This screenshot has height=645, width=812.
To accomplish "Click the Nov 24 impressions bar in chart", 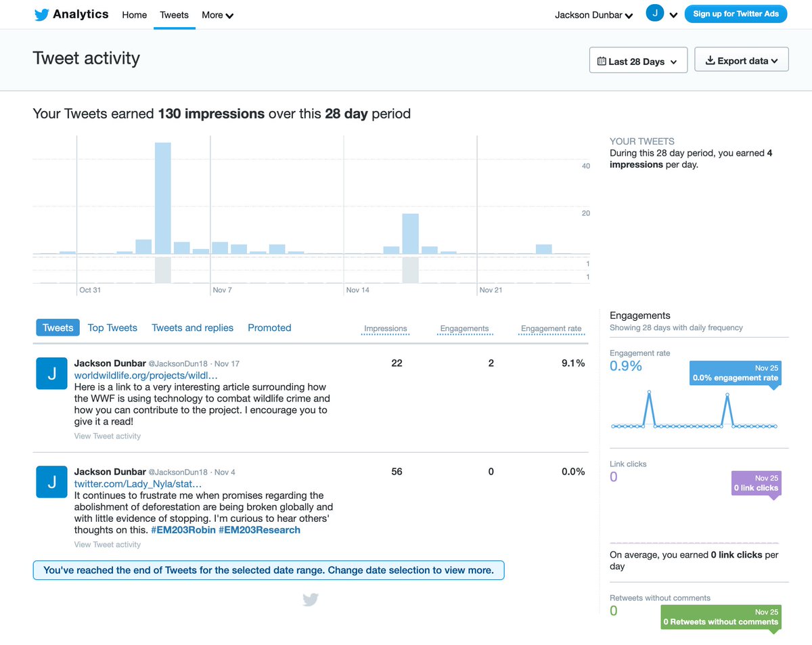I will click(x=544, y=249).
